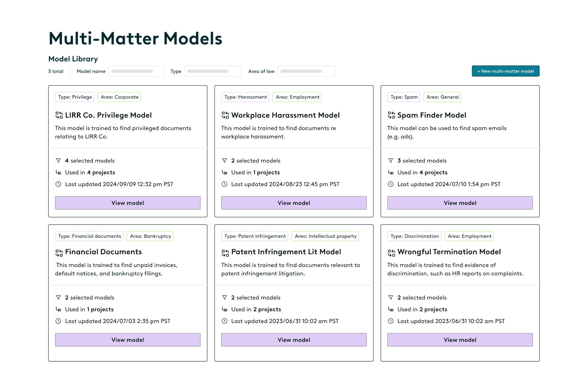588x392 pixels.
Task: Click the arrow icon beside 'Used in 4 projects' in Spam Finder card
Action: click(x=391, y=172)
